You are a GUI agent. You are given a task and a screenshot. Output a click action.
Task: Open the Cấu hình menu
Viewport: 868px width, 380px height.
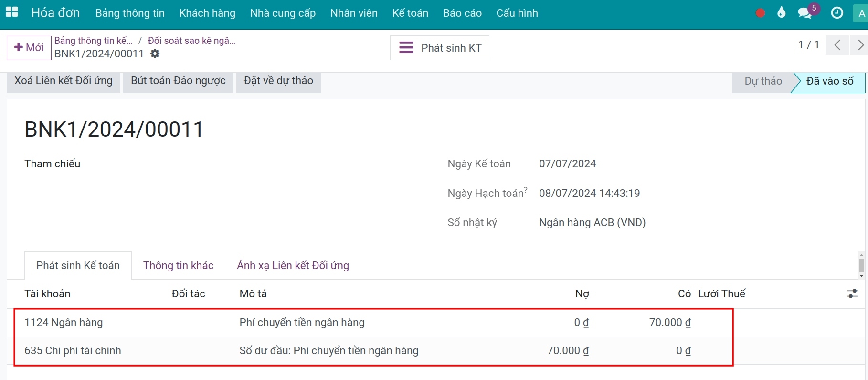click(517, 13)
